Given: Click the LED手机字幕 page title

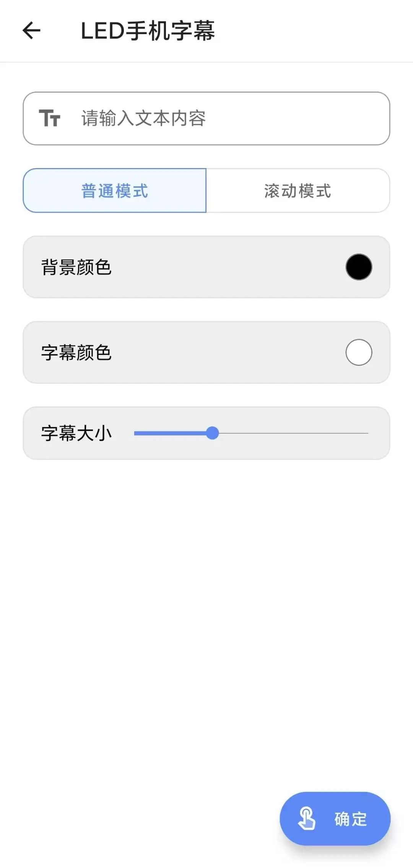Looking at the screenshot, I should [148, 31].
